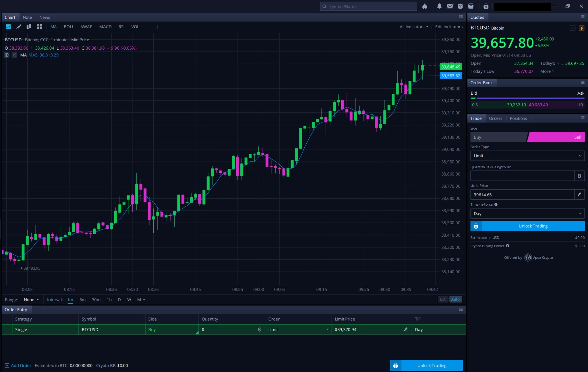Toggle the MA indicator

(53, 27)
